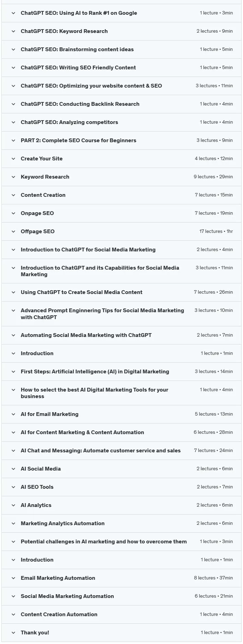Expand the Thank you! section arrow
The height and width of the screenshot is (644, 243).
pyautogui.click(x=13, y=633)
